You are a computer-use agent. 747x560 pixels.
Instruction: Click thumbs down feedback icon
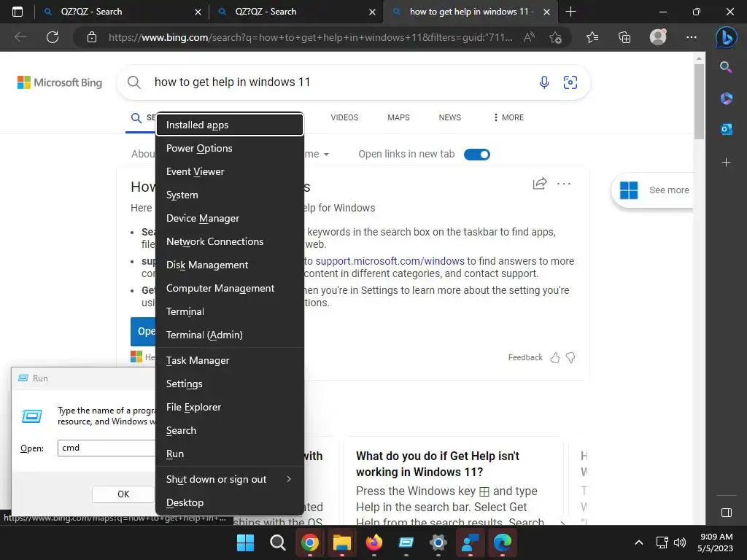tap(570, 357)
